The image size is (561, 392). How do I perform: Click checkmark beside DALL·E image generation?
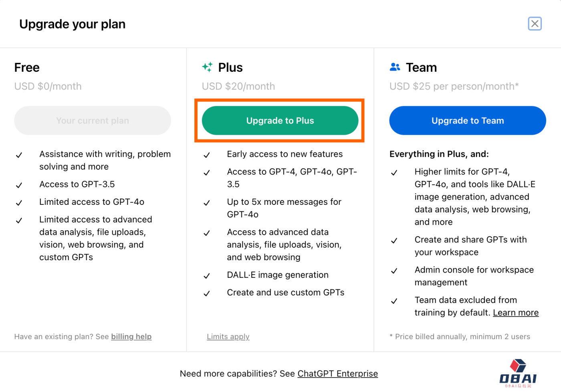(207, 276)
